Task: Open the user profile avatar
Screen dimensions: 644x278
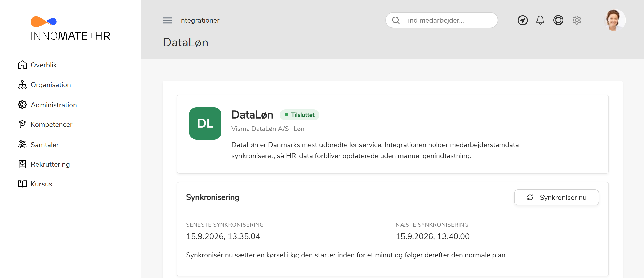Action: tap(614, 20)
